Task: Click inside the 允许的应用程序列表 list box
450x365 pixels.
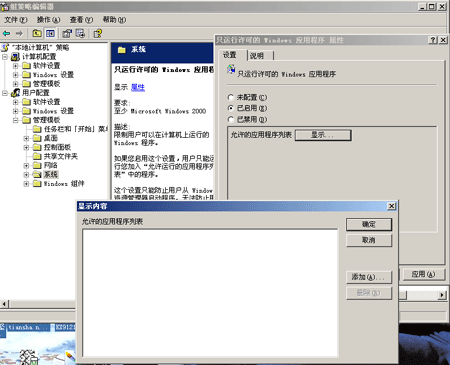Action: point(210,293)
